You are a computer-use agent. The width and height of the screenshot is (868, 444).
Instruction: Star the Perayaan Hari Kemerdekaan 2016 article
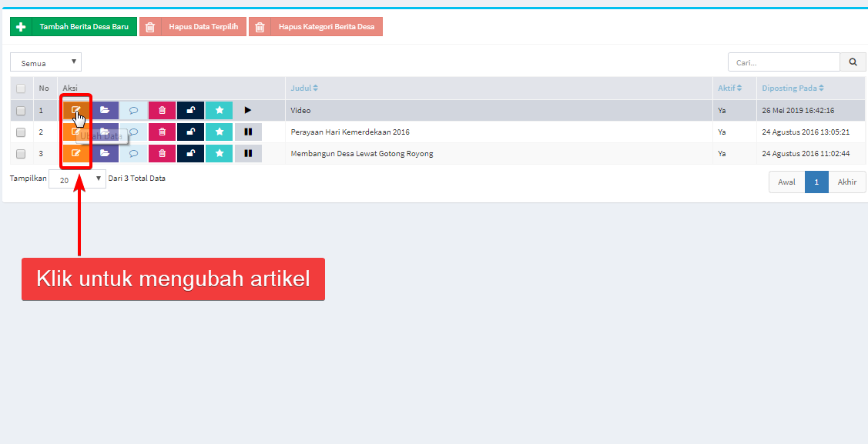click(220, 132)
